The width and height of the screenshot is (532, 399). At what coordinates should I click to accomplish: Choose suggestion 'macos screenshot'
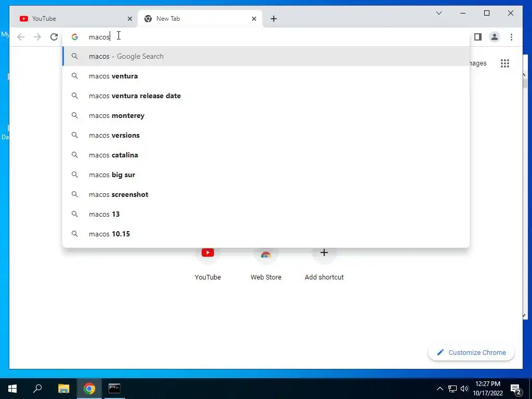pyautogui.click(x=266, y=194)
